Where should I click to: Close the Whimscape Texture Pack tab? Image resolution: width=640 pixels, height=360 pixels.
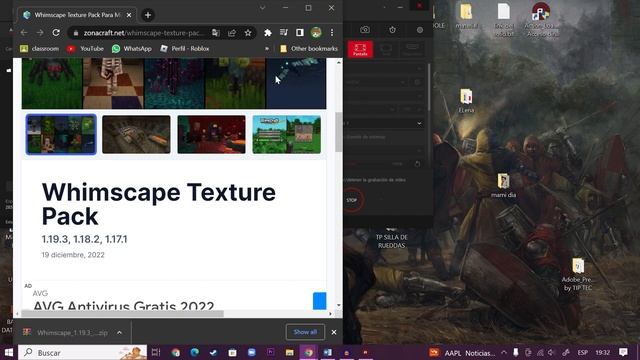pyautogui.click(x=129, y=15)
